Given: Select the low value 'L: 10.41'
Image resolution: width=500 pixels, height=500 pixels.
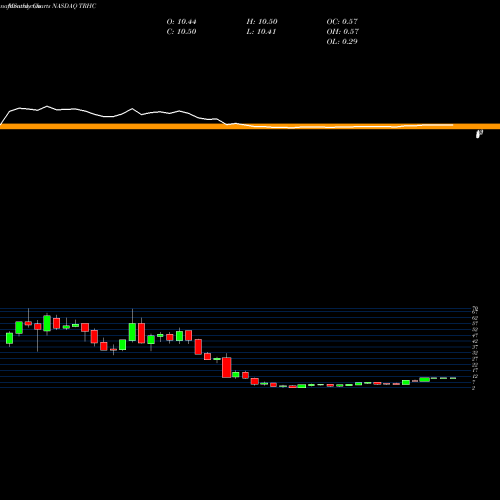Looking at the screenshot, I should pyautogui.click(x=261, y=32).
